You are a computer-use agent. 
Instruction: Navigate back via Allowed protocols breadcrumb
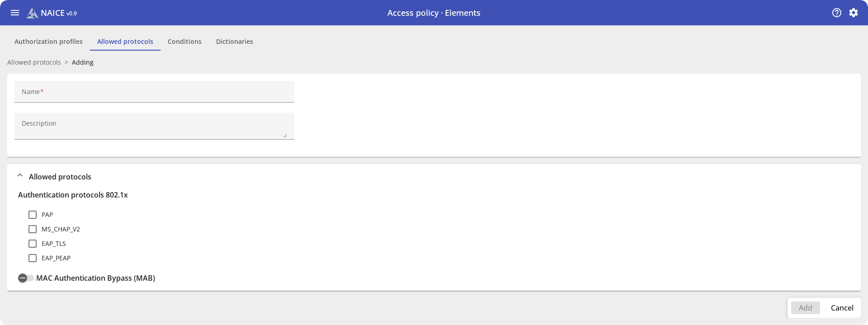[x=34, y=62]
